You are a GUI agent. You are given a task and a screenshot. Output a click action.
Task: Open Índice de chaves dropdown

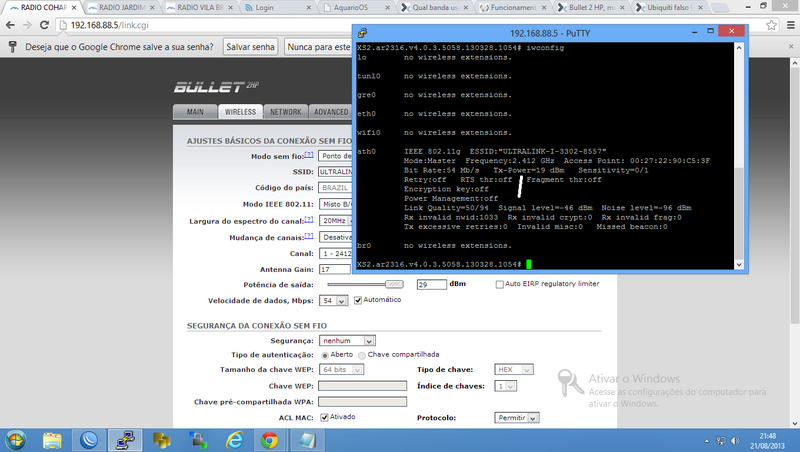(506, 386)
